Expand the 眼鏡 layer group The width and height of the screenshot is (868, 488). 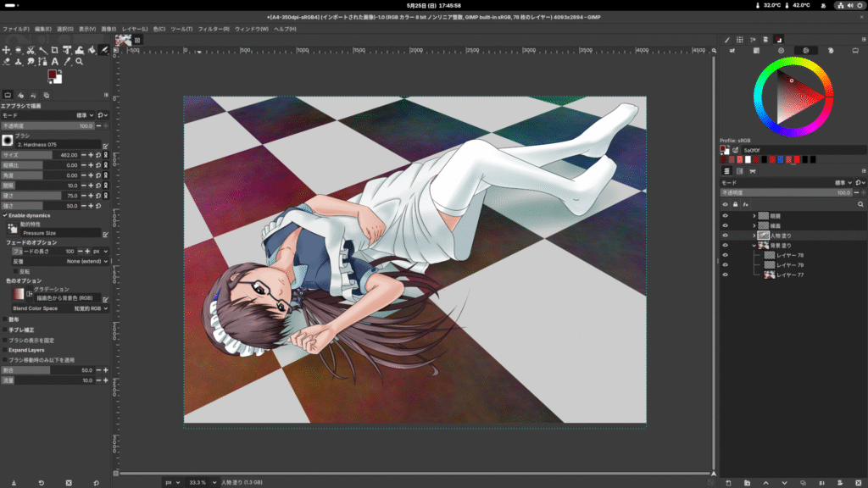click(754, 216)
